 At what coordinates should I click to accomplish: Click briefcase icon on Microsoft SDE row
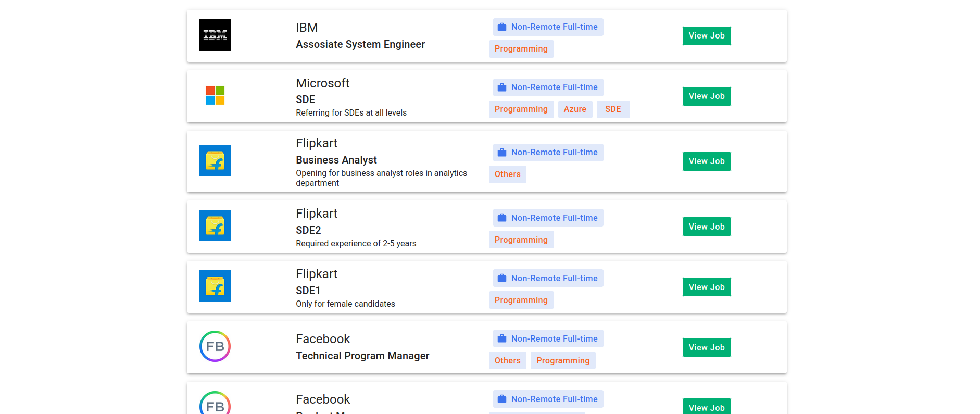click(502, 87)
